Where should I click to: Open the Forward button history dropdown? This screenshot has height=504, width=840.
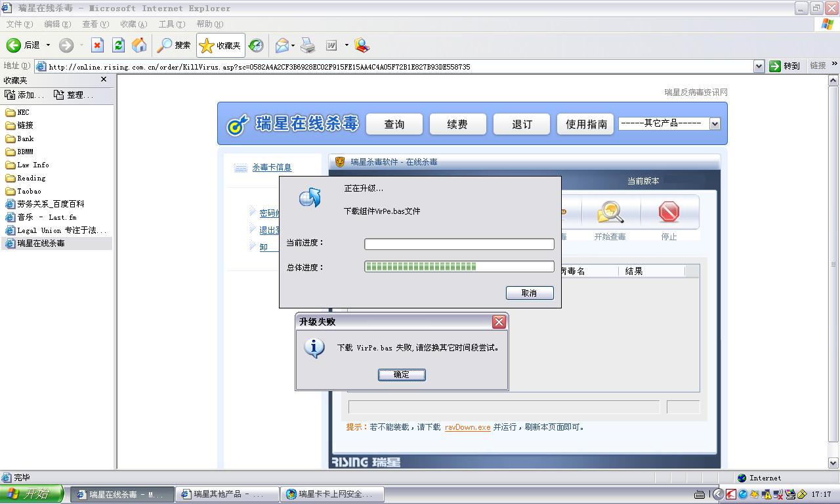tap(81, 45)
